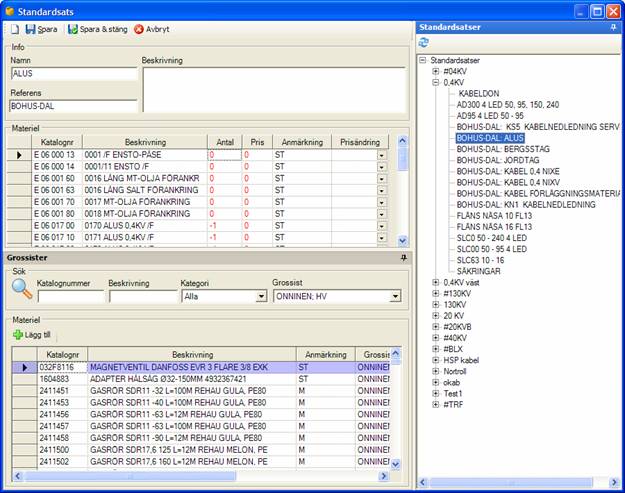Click Antal cell for 0001 /F ENSTO-PÅSE
This screenshot has width=625, height=493.
click(x=224, y=155)
